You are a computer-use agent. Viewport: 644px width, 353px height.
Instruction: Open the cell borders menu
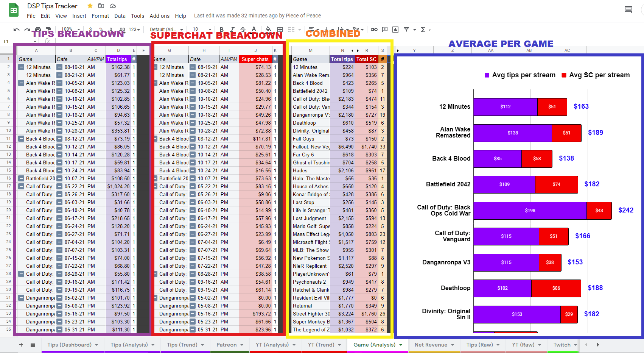280,30
